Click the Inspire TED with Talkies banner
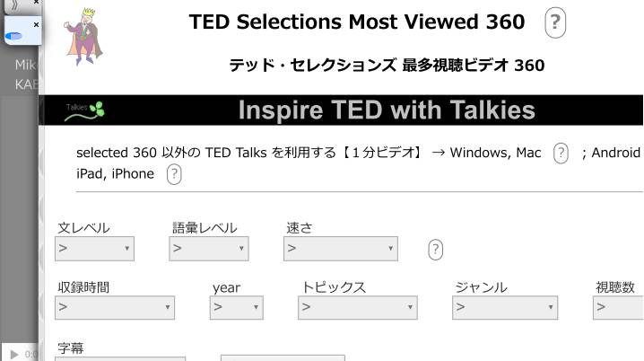This screenshot has width=644, height=361. point(386,110)
